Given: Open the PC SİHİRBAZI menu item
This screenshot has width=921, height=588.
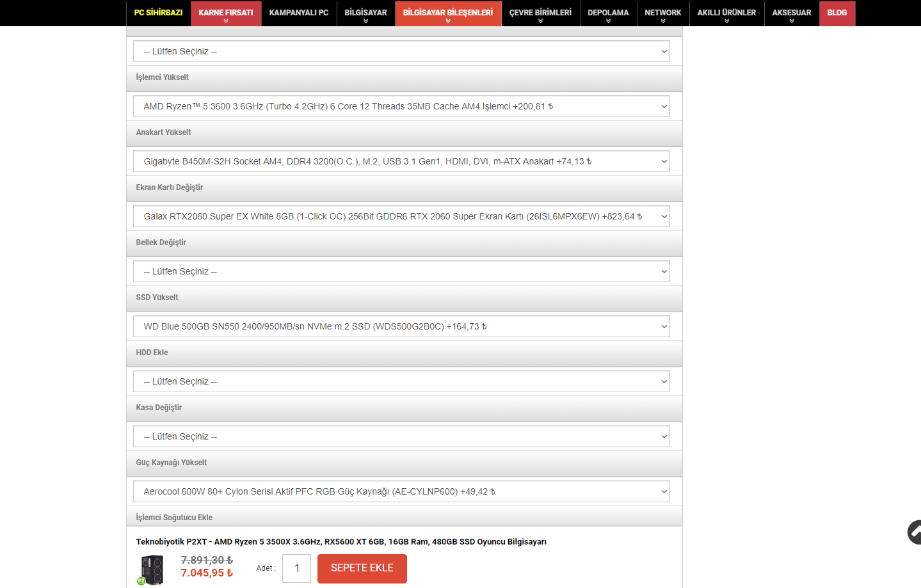Looking at the screenshot, I should click(x=158, y=13).
